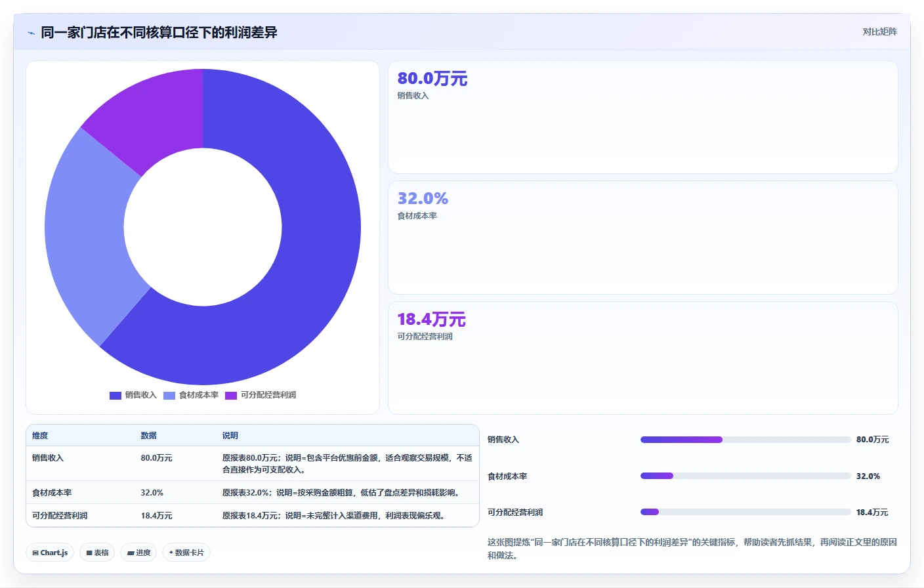Click the 维度 column header
Image resolution: width=924 pixels, height=588 pixels.
click(x=40, y=436)
